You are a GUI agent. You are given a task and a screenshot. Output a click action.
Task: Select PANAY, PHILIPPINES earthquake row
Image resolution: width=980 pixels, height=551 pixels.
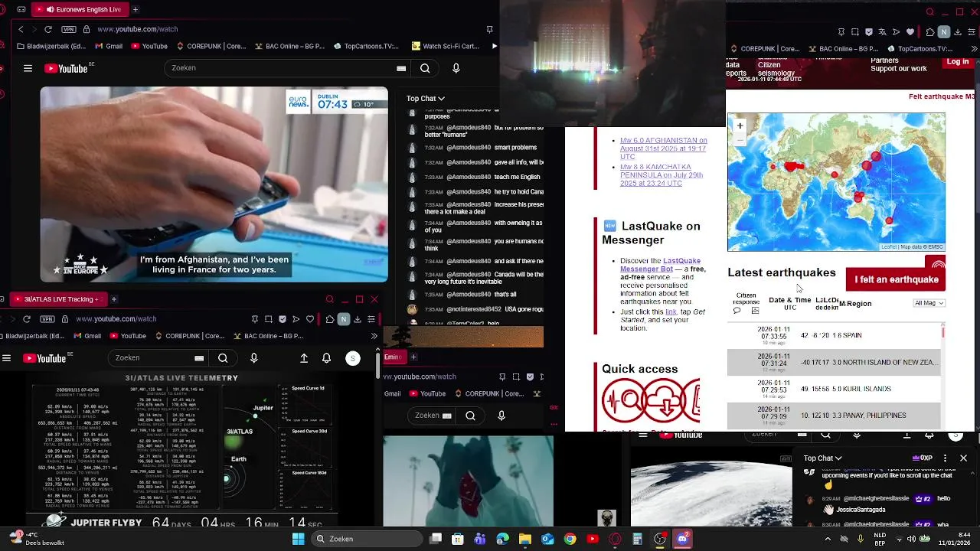pos(834,416)
